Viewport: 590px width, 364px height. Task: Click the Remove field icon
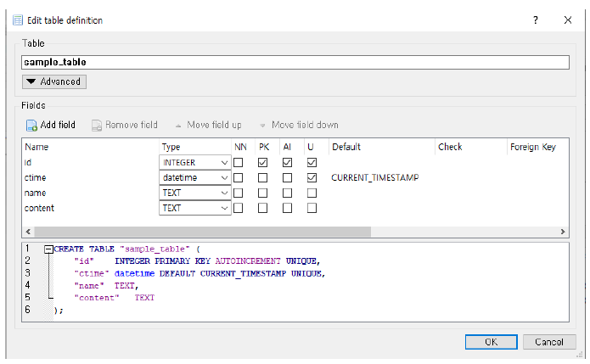[x=97, y=126]
